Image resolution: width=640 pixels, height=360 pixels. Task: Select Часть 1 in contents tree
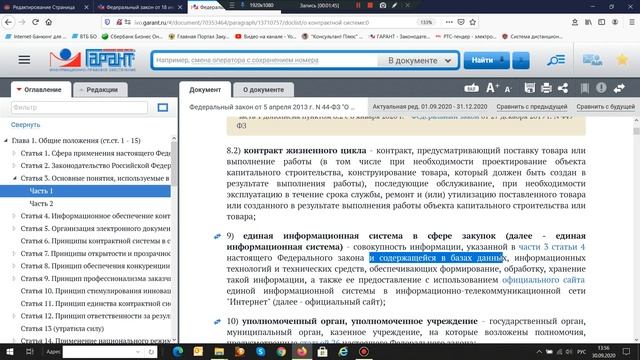(x=85, y=191)
